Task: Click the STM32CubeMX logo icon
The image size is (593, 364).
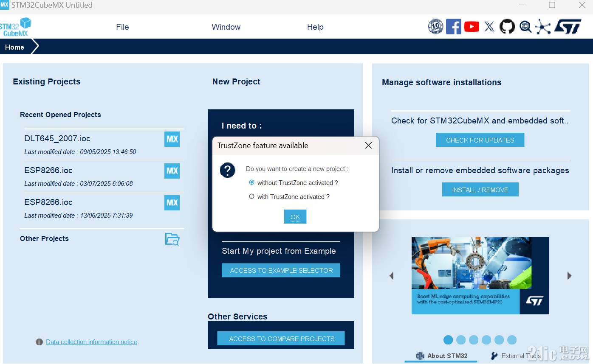Action: pyautogui.click(x=16, y=27)
